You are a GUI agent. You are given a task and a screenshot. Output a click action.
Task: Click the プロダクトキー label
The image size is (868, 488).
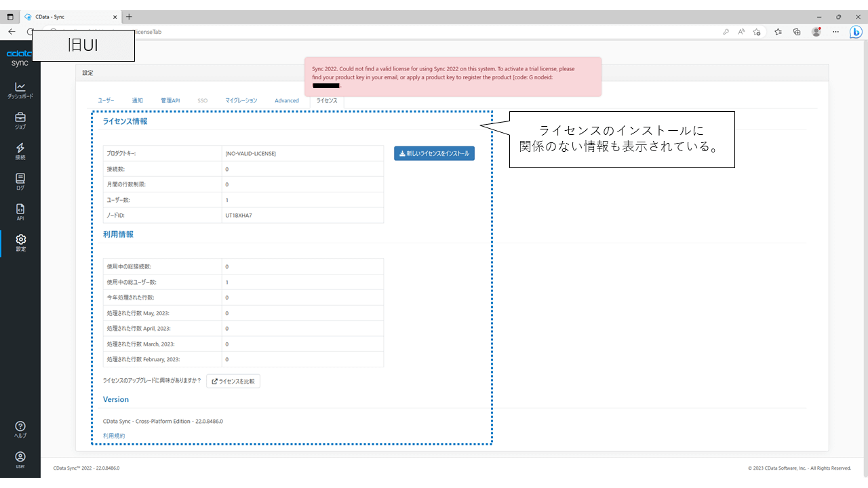point(121,153)
